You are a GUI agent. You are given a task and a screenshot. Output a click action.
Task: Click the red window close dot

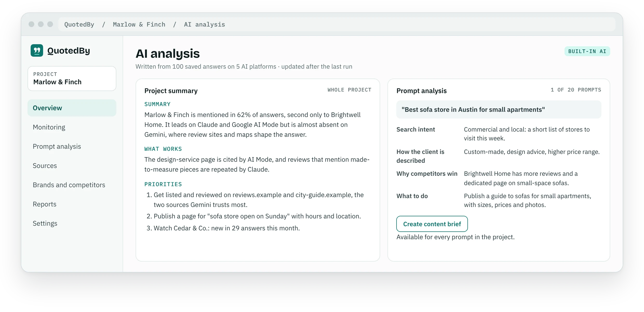click(x=31, y=24)
